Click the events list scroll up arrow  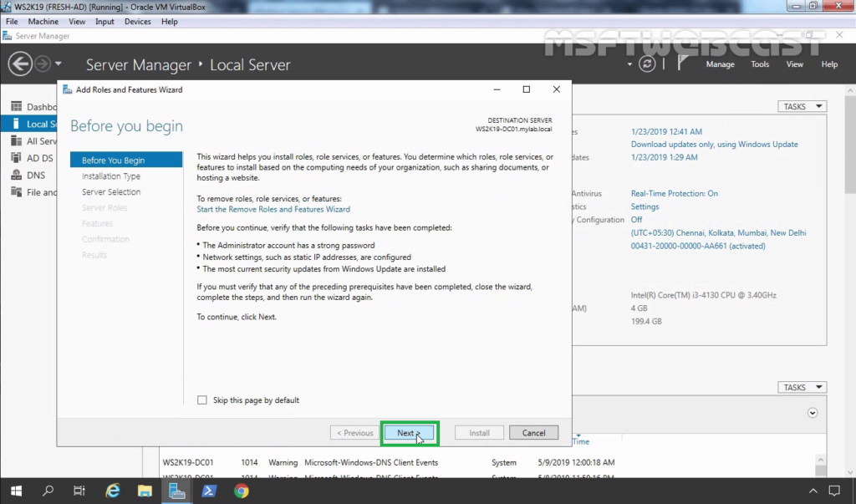click(821, 460)
